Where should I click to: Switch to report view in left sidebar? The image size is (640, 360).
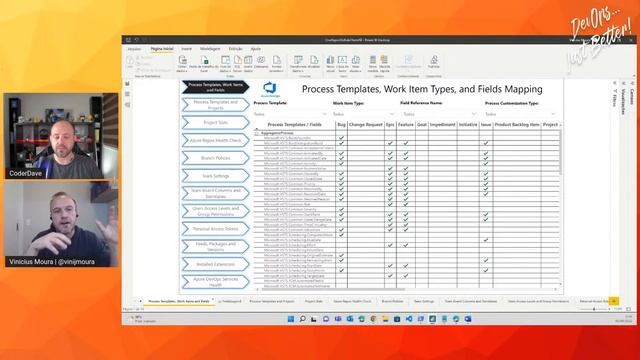(127, 84)
